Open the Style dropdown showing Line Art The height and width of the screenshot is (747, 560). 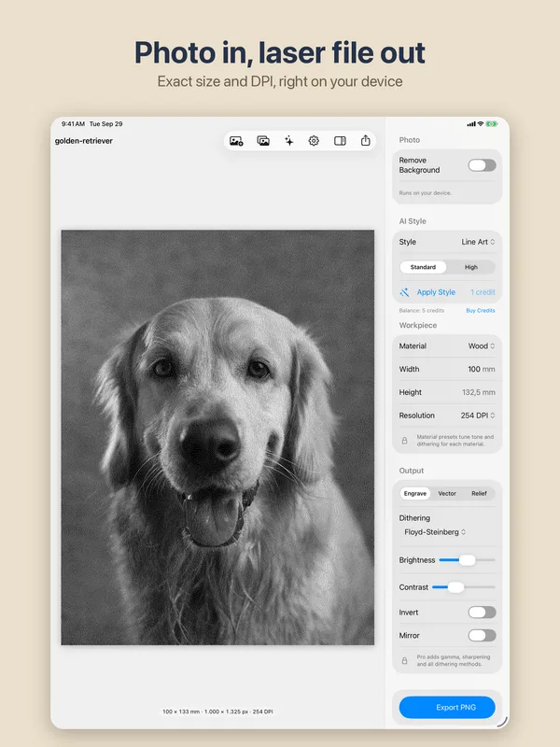pyautogui.click(x=478, y=242)
